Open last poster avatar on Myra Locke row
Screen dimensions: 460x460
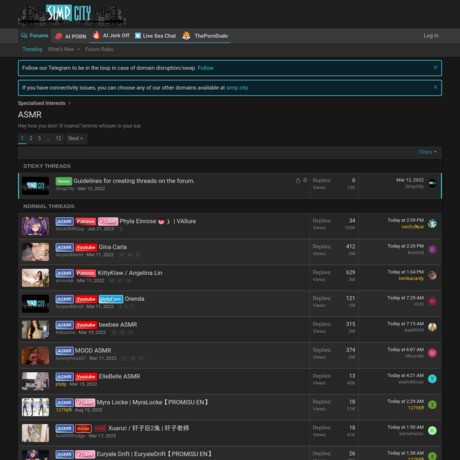[432, 405]
